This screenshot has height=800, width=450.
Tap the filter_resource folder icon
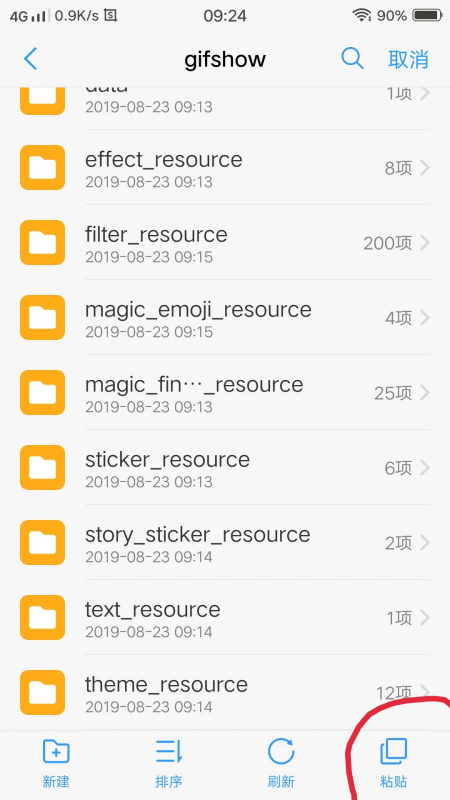click(42, 242)
